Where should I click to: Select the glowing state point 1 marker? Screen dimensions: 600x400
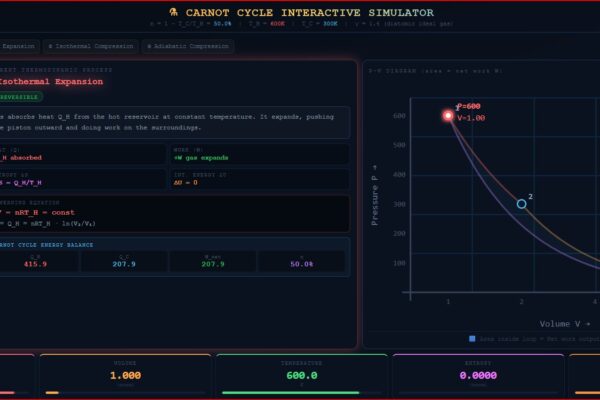click(x=448, y=115)
